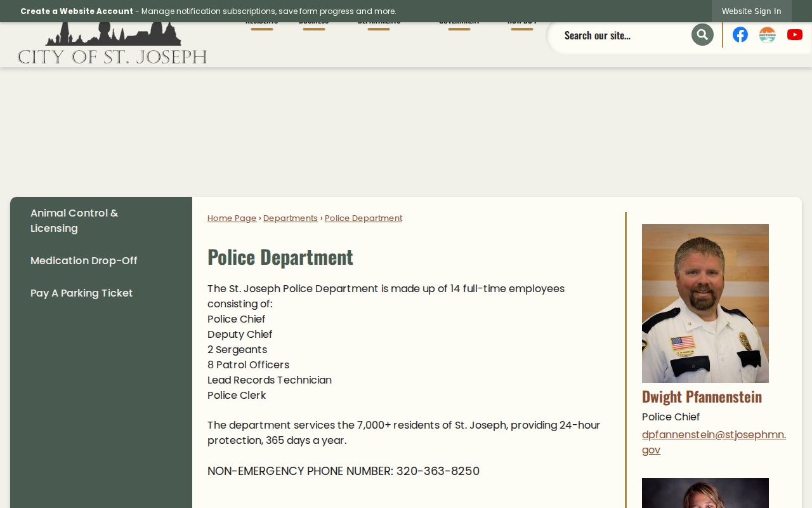Click the Dwight Pfannenstein name heading
The width and height of the screenshot is (812, 508).
[x=702, y=396]
